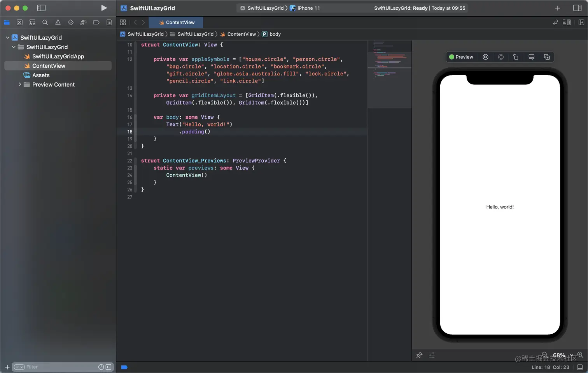Screen dimensions: 588x373
Task: Toggle source-controlled files filter
Action: click(108, 367)
